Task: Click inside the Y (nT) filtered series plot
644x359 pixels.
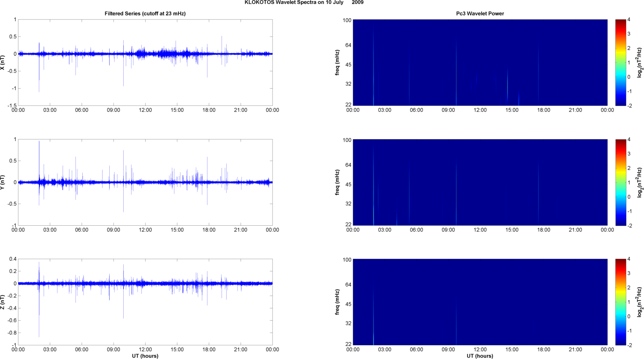Action: 145,182
